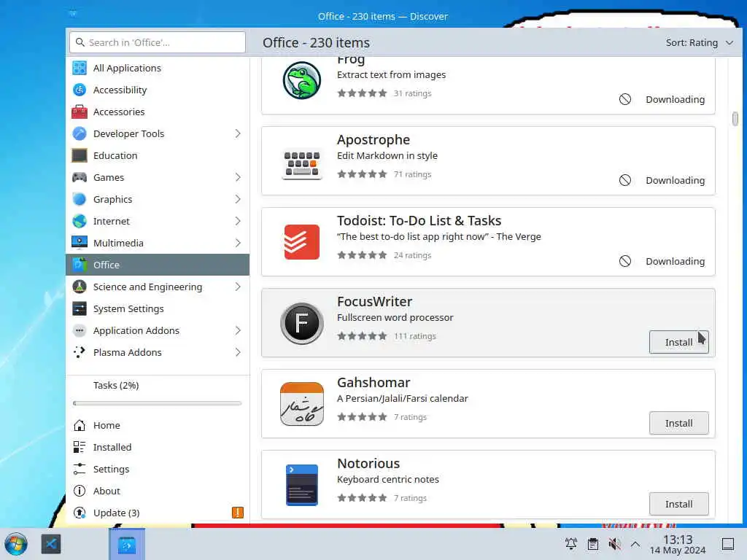Click the Apostrophe keyboard app icon
Image resolution: width=747 pixels, height=560 pixels.
pos(301,165)
